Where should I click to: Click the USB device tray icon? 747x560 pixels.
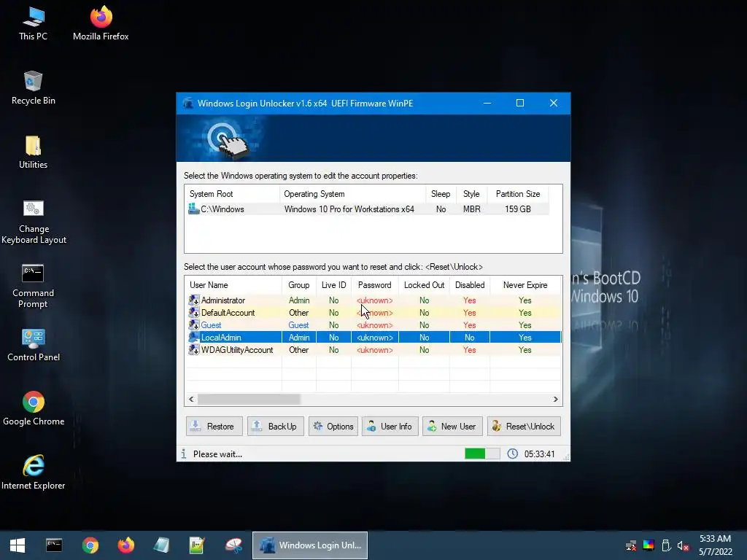click(x=666, y=545)
